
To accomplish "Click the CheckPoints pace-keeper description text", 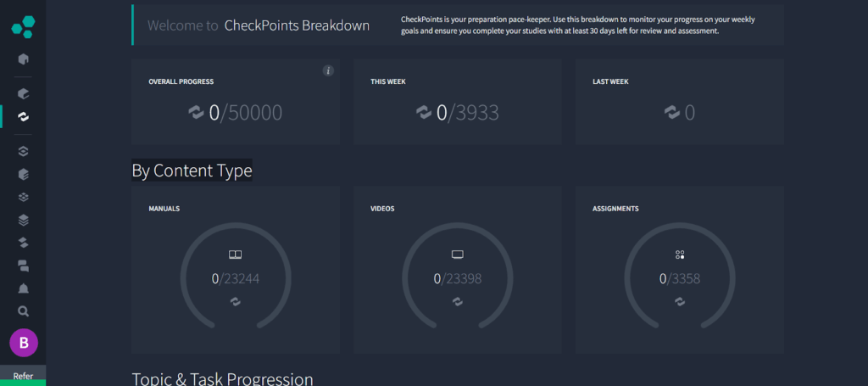I will point(578,25).
